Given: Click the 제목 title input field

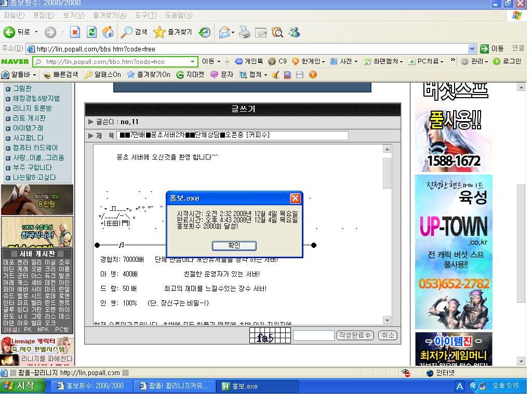Looking at the screenshot, I should click(x=232, y=136).
